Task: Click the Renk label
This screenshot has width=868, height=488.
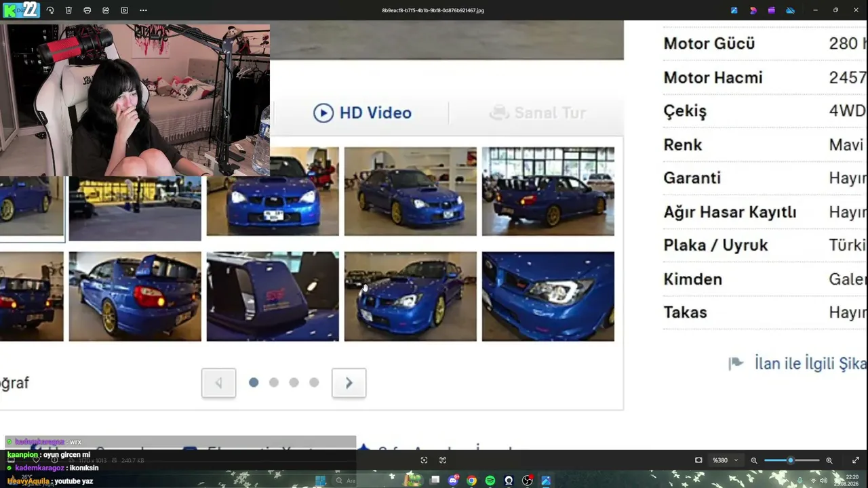Action: (682, 144)
